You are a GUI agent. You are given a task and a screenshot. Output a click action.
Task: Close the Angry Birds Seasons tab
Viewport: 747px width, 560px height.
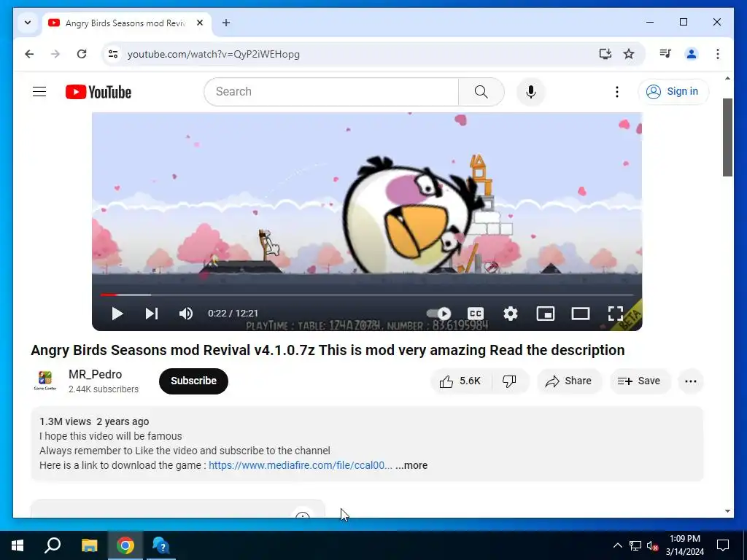[200, 23]
